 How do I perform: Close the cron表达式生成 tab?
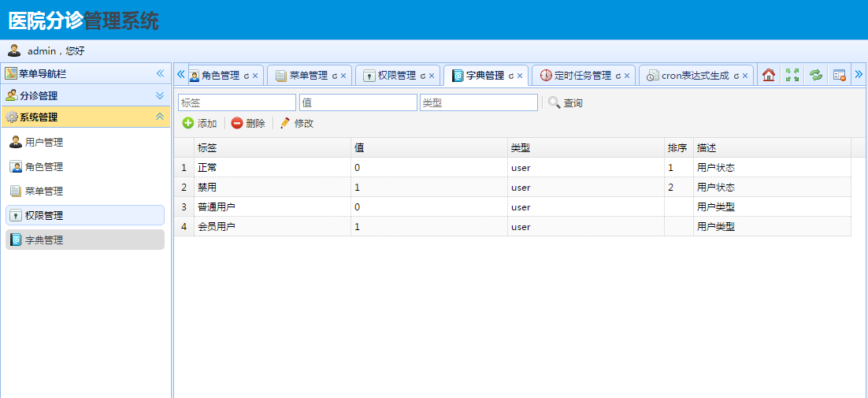click(745, 76)
